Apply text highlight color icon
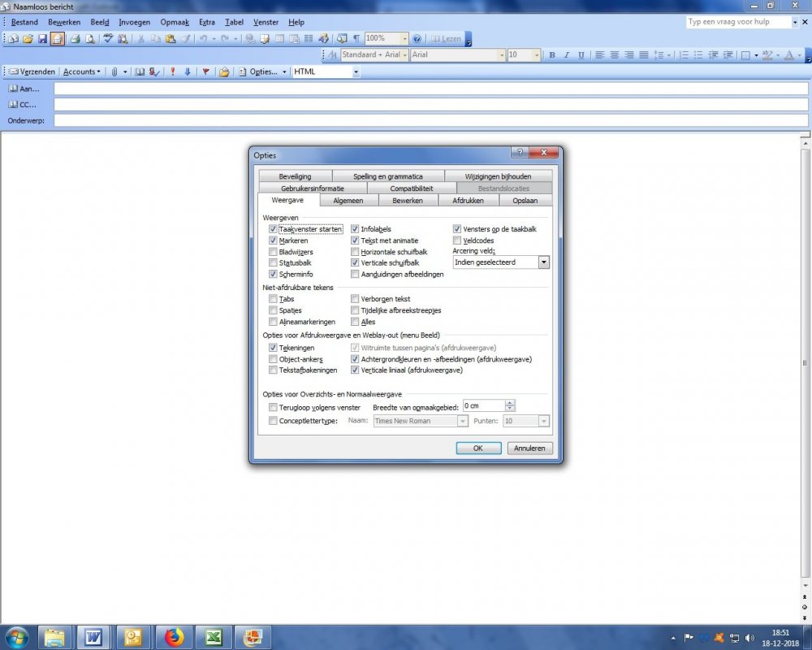 767,55
